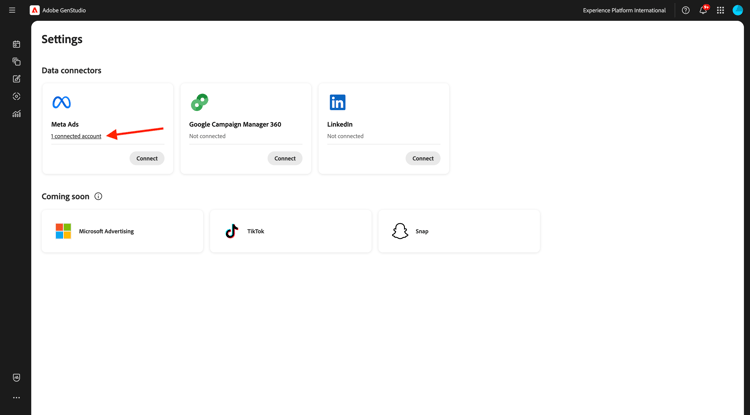Open the shield icon at sidebar bottom
The width and height of the screenshot is (750, 415).
tap(16, 378)
